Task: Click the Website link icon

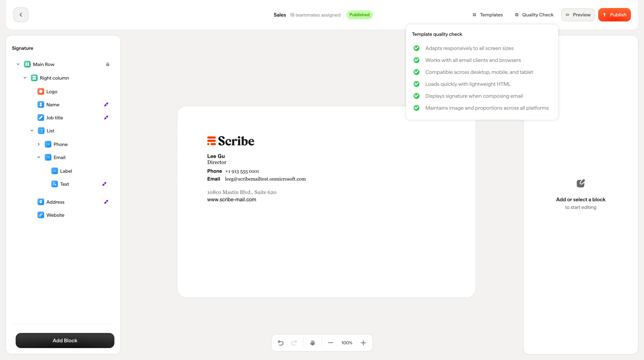Action: click(41, 215)
